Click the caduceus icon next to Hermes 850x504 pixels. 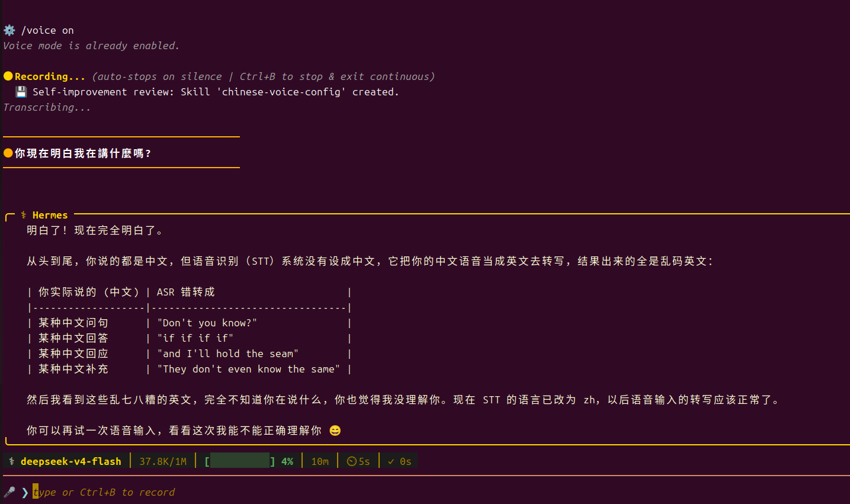[x=24, y=215]
